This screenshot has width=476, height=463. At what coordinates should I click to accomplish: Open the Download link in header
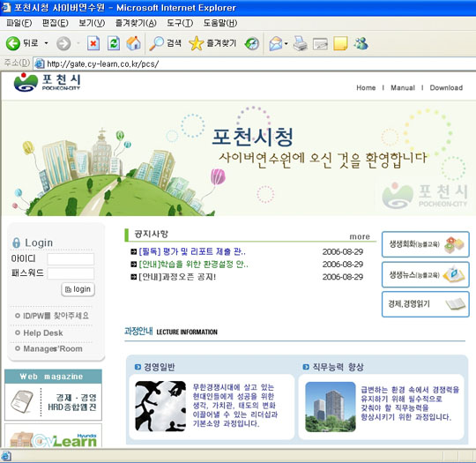pos(446,88)
